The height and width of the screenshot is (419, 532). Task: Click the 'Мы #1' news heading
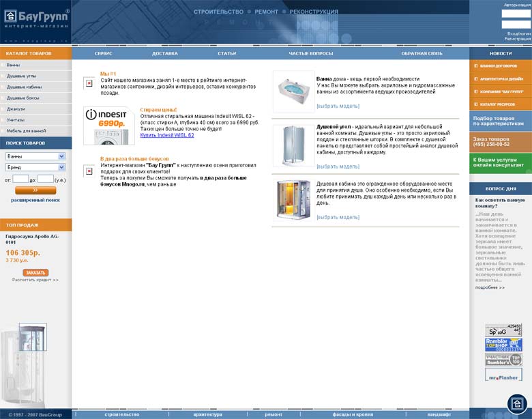click(x=108, y=74)
